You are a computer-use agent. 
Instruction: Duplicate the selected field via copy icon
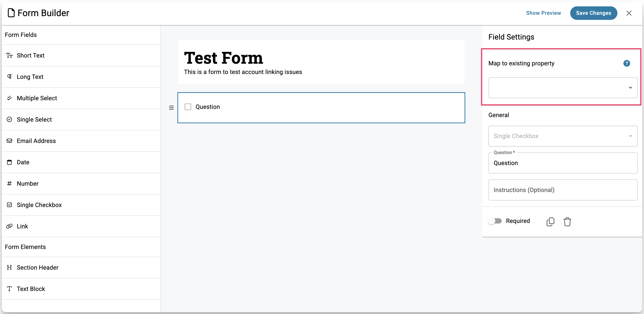pos(550,221)
